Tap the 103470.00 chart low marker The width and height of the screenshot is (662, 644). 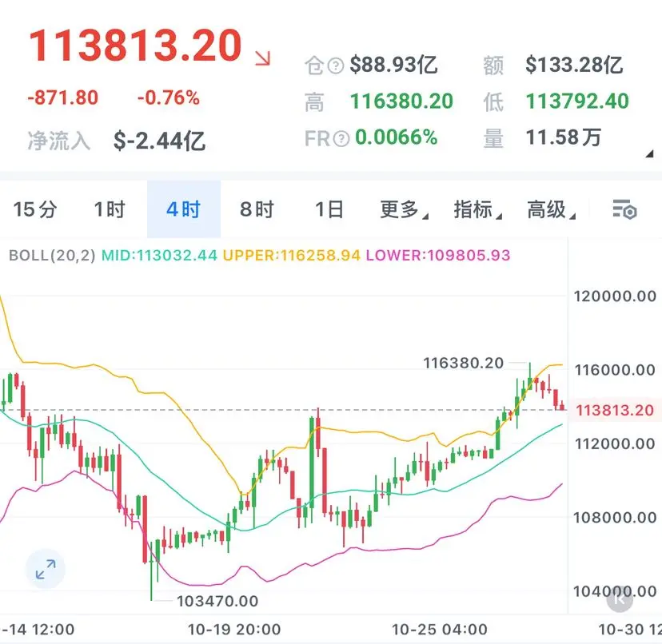coord(217,601)
